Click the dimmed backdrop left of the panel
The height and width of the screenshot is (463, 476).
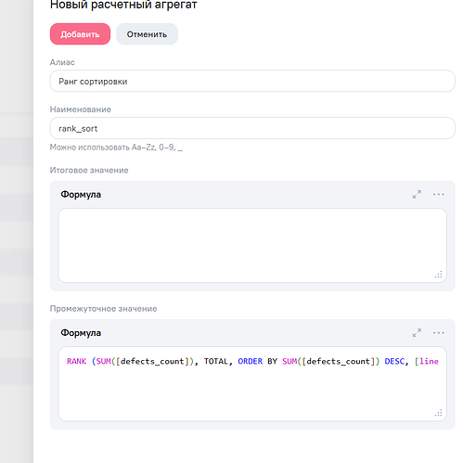[17, 231]
